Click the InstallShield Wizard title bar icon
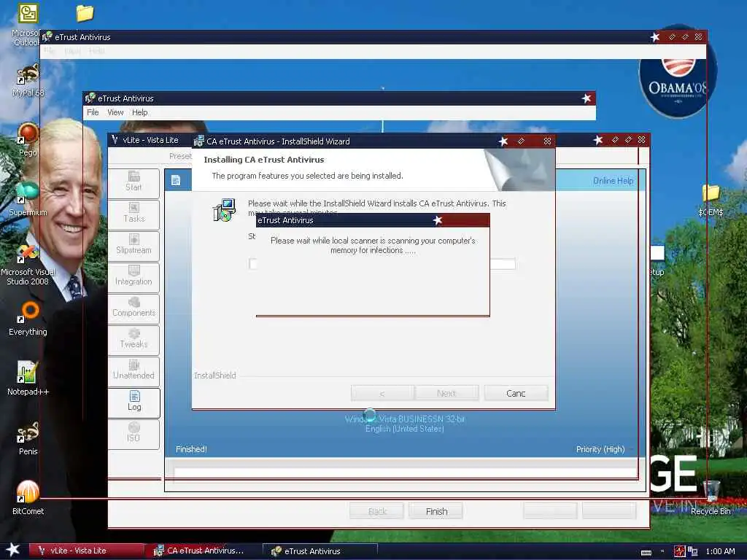 pyautogui.click(x=198, y=141)
